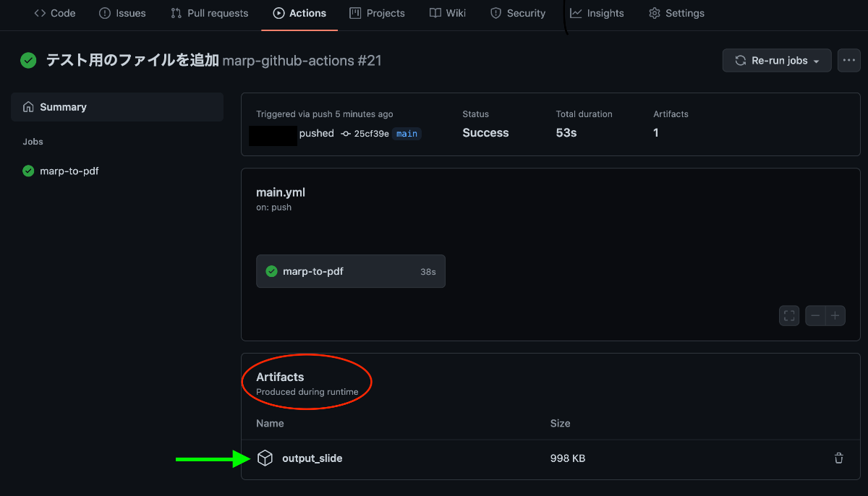Open the marp-to-pdf job card in graph
Image resolution: width=868 pixels, height=496 pixels.
(x=351, y=271)
